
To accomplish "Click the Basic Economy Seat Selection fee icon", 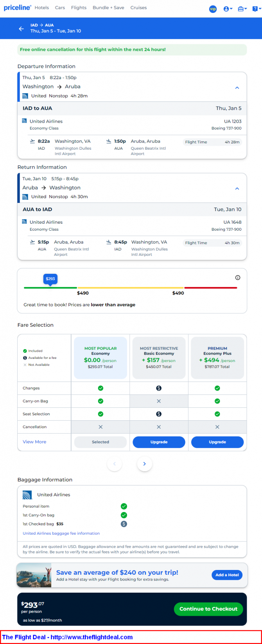I will tap(159, 414).
